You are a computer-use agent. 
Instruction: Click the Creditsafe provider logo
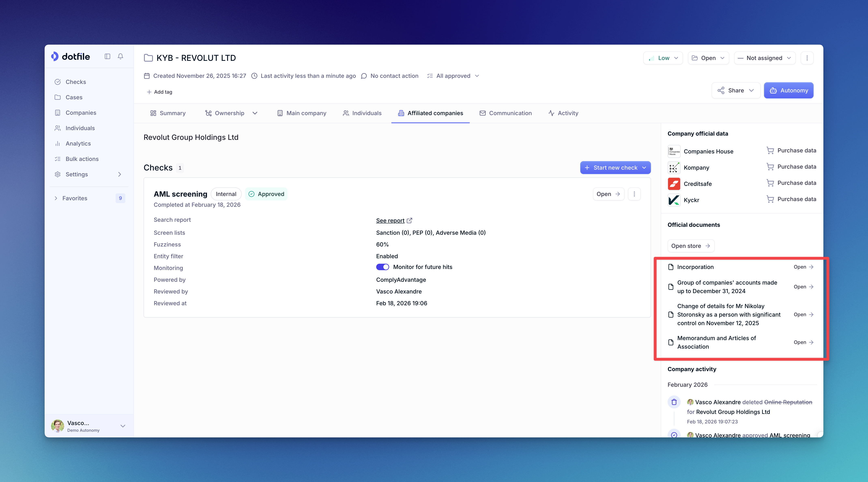coord(674,184)
